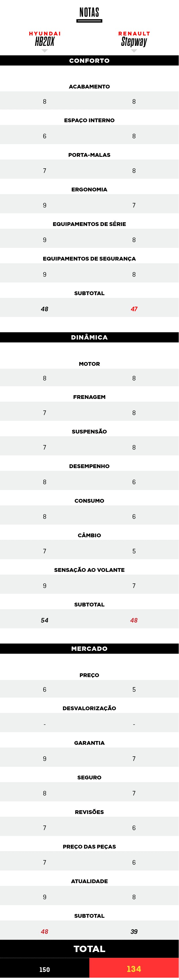Screen dimensions: 179x980
Task: Click the HB20X Dinâmica subtotal 54
Action: coord(45,620)
